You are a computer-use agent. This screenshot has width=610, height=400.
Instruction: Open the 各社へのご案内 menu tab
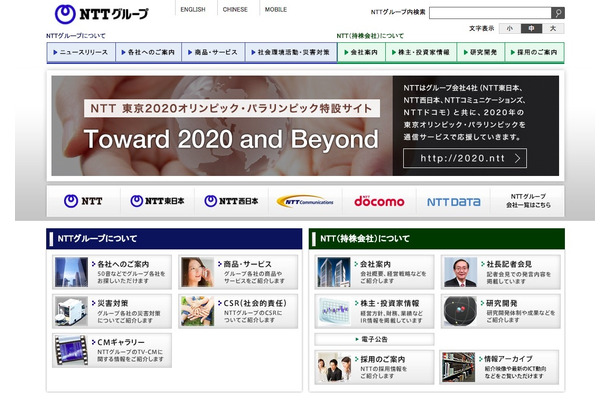tap(148, 52)
